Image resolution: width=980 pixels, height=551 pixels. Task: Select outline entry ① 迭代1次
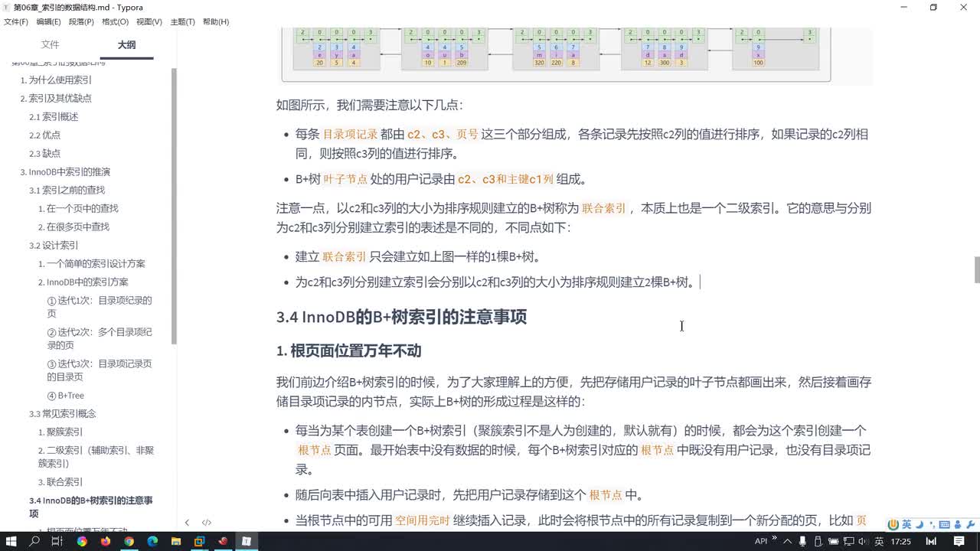[x=100, y=307]
